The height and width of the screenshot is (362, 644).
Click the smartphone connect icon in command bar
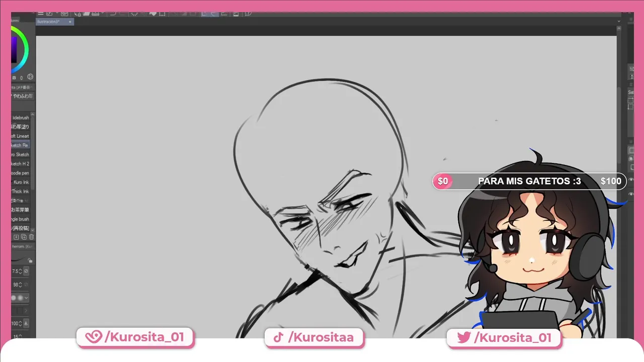[x=236, y=14]
